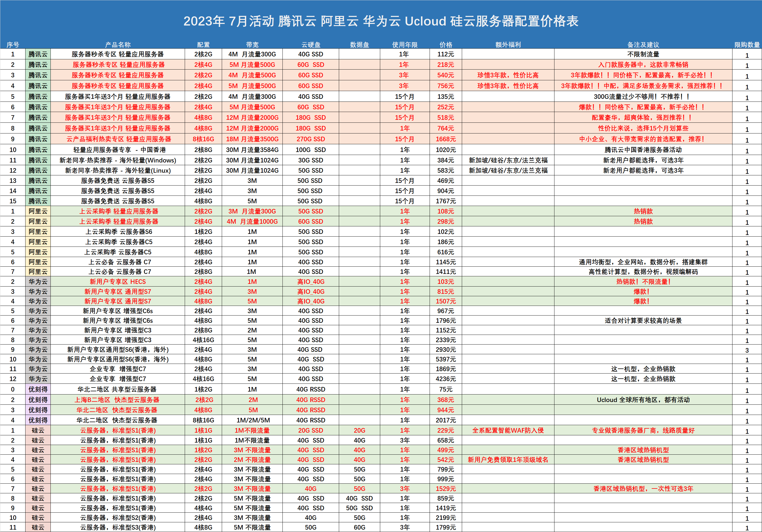The image size is (762, 532).
Task: Select price '108元' in the Aliyun row
Action: click(x=446, y=211)
